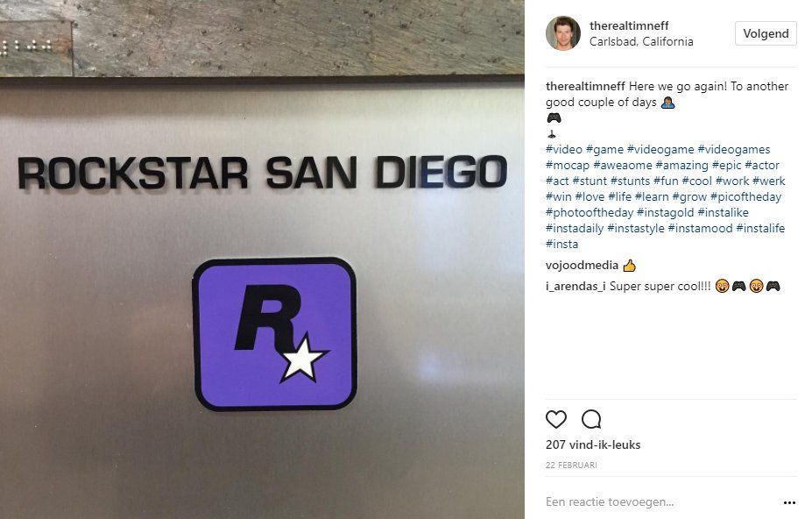Open the #picoftheday hashtag
This screenshot has height=519, width=812.
745,197
